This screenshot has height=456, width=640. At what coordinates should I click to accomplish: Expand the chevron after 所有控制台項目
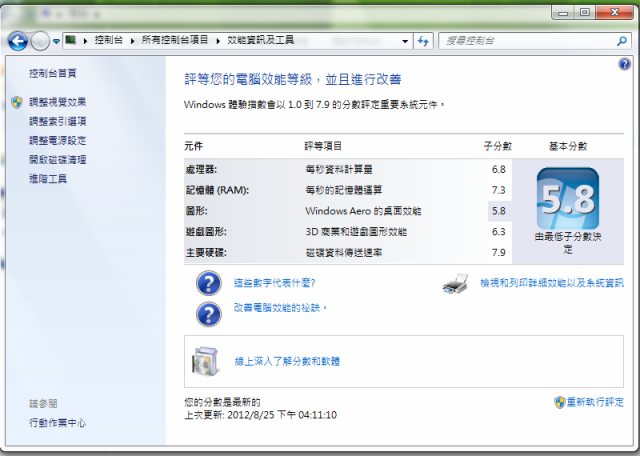click(218, 41)
